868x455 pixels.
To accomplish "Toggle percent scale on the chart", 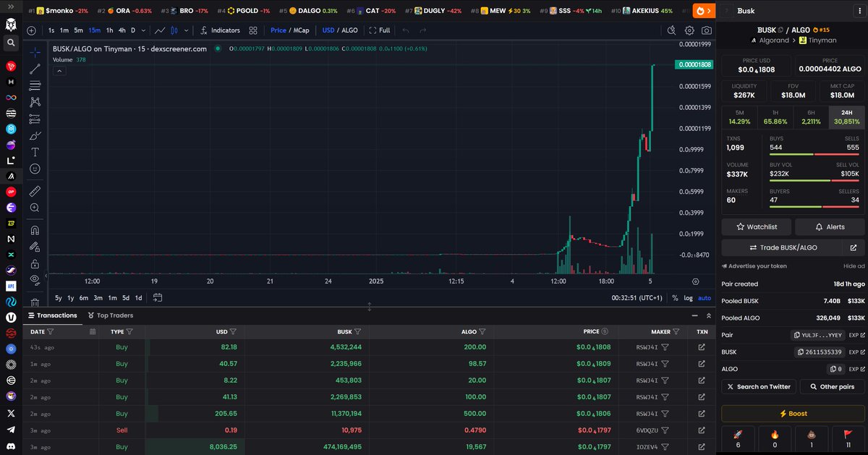I will pyautogui.click(x=675, y=297).
